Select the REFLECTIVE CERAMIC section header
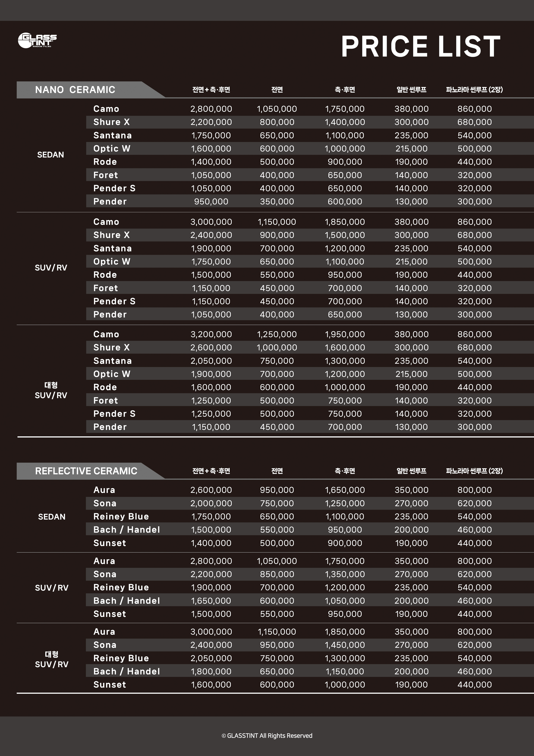 coord(86,471)
